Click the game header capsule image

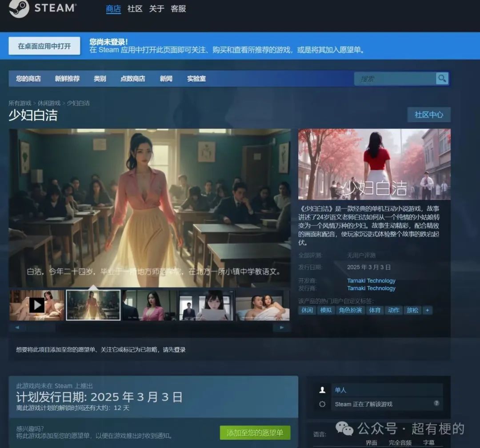click(374, 164)
